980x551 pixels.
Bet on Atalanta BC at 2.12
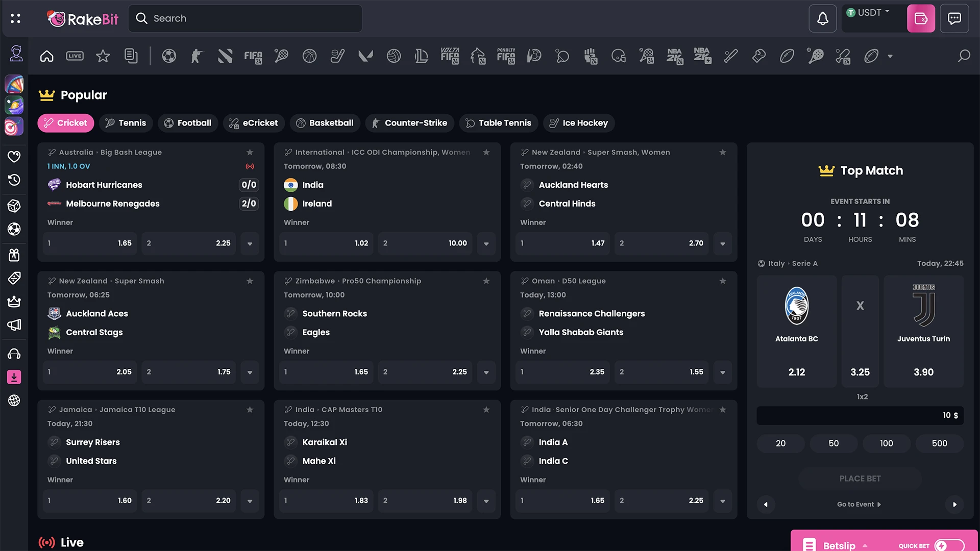click(x=796, y=331)
